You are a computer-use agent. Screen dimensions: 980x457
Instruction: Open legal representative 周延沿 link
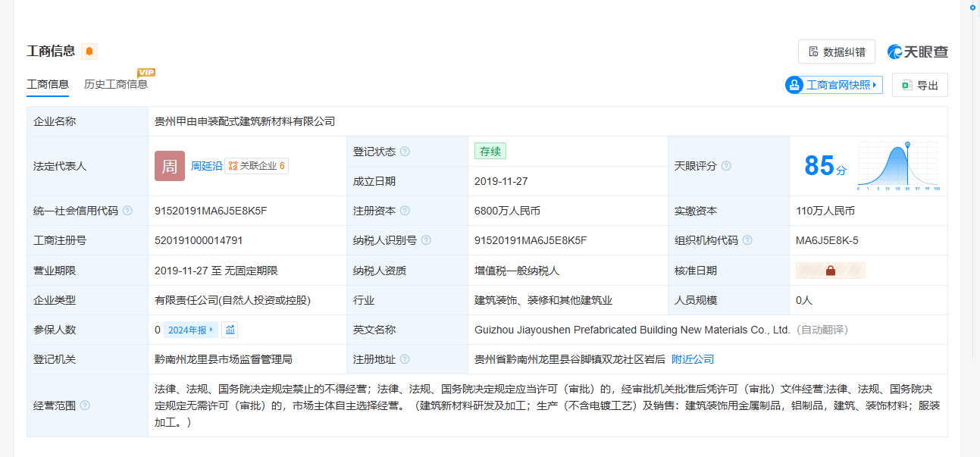pos(206,166)
